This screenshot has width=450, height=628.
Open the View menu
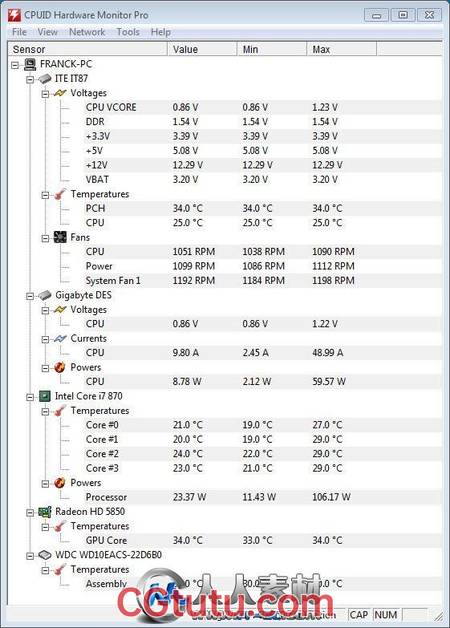pyautogui.click(x=48, y=32)
